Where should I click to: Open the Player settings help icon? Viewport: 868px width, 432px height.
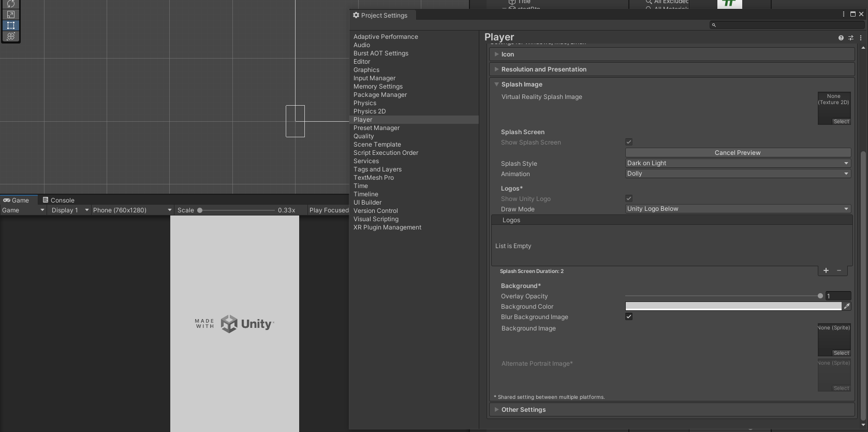pyautogui.click(x=841, y=38)
